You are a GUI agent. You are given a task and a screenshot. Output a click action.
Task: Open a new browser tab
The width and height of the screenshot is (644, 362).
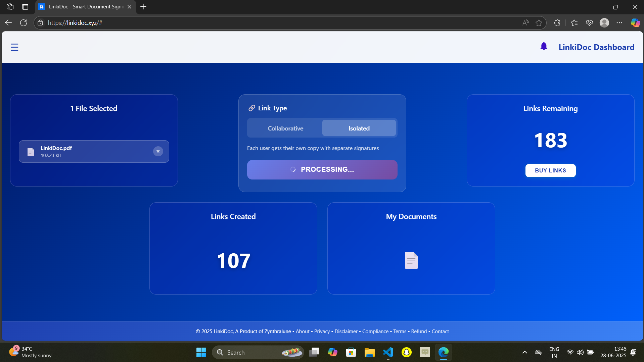point(143,7)
